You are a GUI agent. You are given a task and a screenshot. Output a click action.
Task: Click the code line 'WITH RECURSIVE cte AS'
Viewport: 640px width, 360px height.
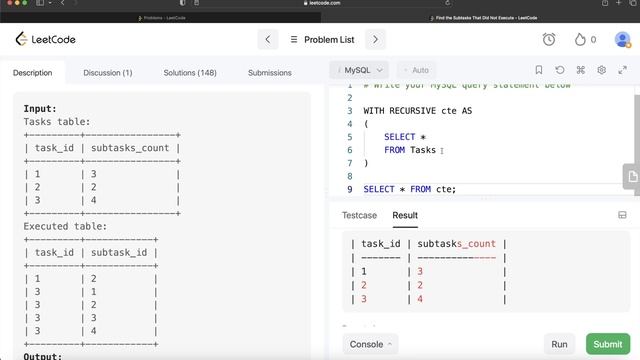[418, 111]
